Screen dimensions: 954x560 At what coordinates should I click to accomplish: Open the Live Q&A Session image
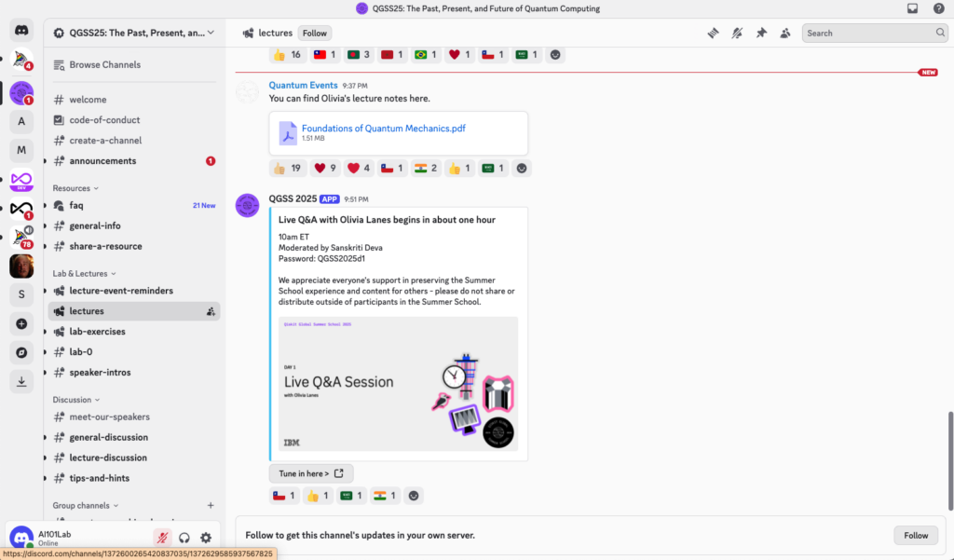coord(398,384)
